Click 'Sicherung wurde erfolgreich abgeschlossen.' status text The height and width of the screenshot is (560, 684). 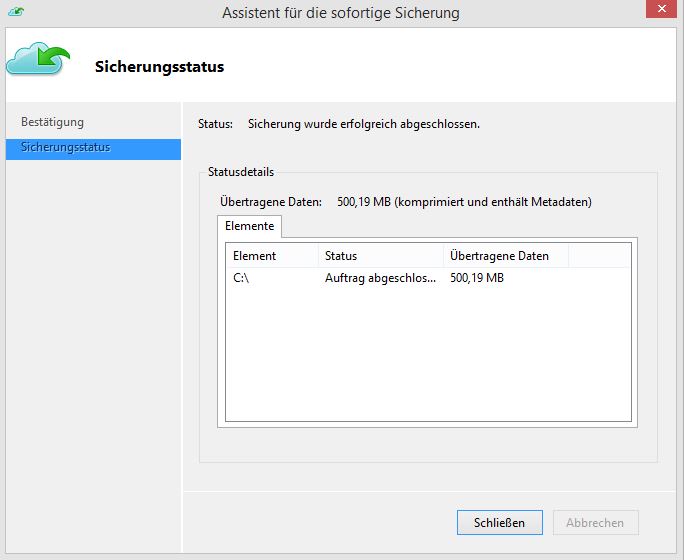[x=364, y=124]
